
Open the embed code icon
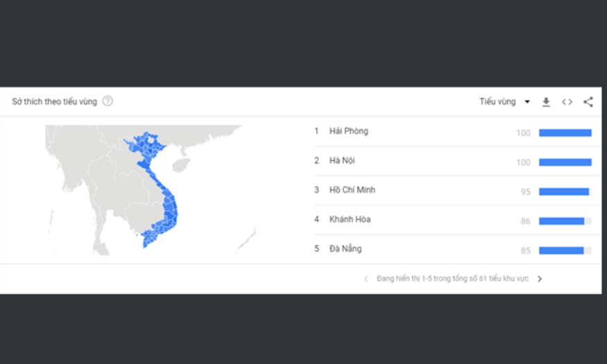pyautogui.click(x=567, y=102)
